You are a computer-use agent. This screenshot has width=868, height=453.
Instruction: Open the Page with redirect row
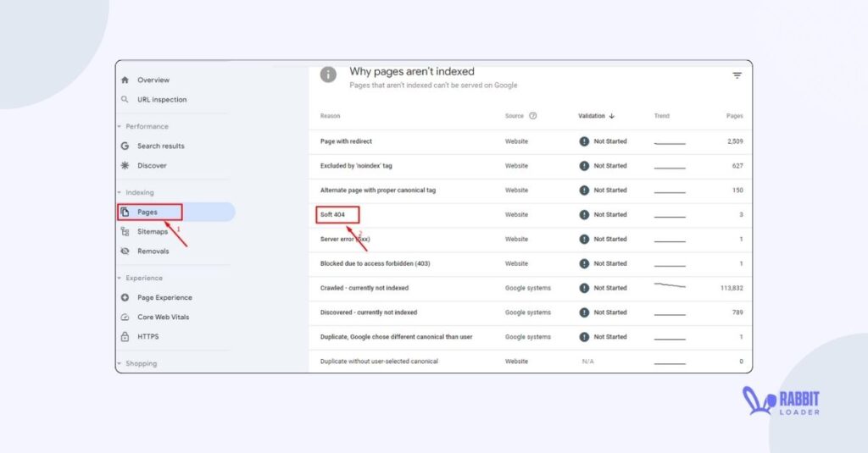(531, 141)
